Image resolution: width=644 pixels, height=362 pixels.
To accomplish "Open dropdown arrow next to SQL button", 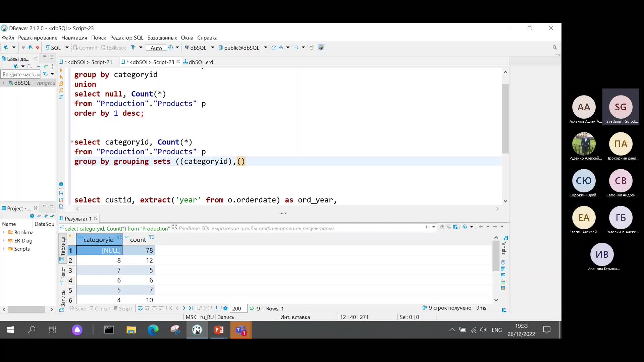I will pyautogui.click(x=67, y=48).
